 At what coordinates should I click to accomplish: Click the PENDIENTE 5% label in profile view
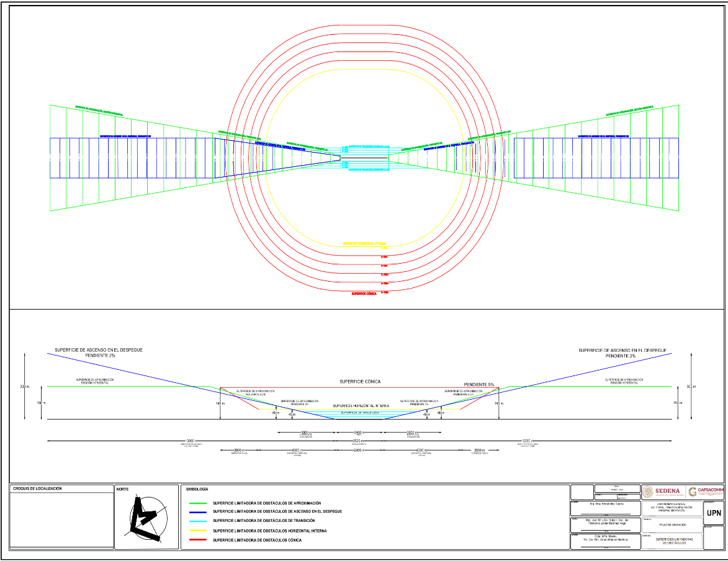click(479, 385)
